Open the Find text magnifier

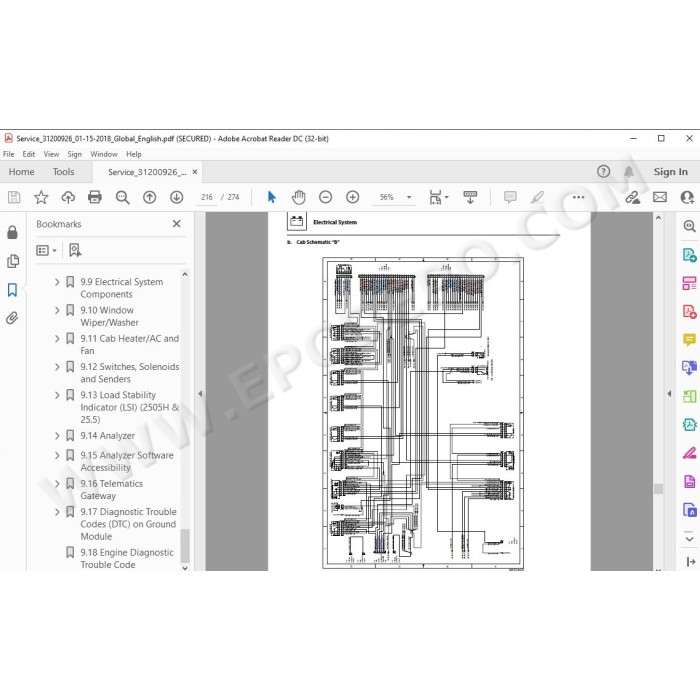tap(122, 197)
